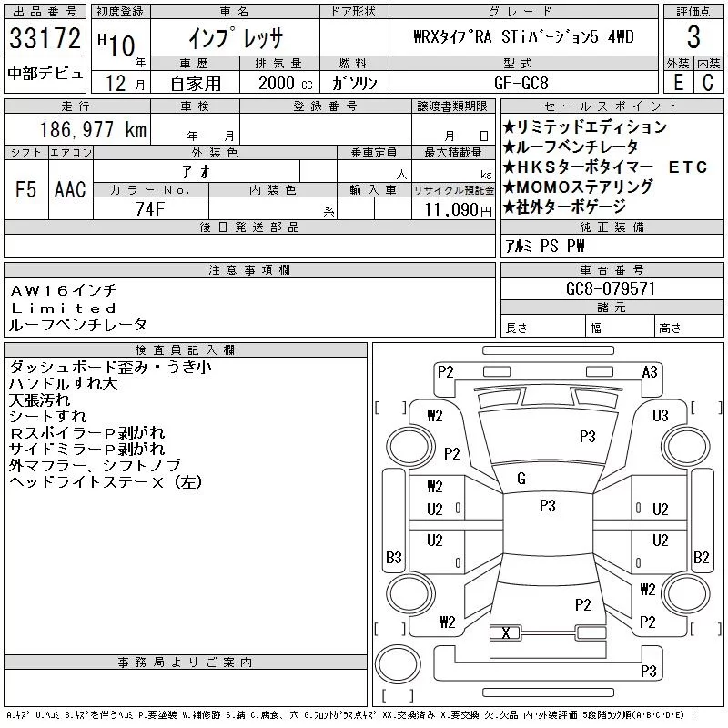
Task: Select sales point ★ルーフベンチレータ with star
Action: coord(571,147)
